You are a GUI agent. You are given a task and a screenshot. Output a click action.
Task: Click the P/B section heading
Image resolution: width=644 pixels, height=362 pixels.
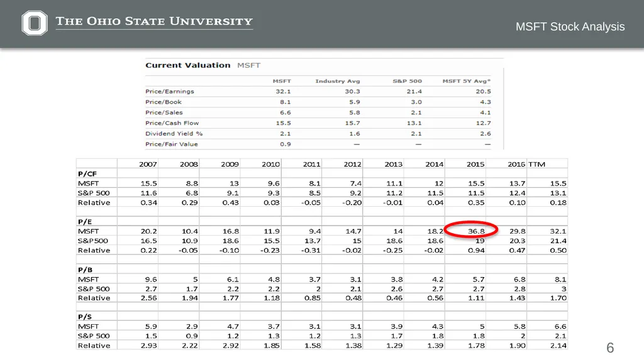[85, 270]
